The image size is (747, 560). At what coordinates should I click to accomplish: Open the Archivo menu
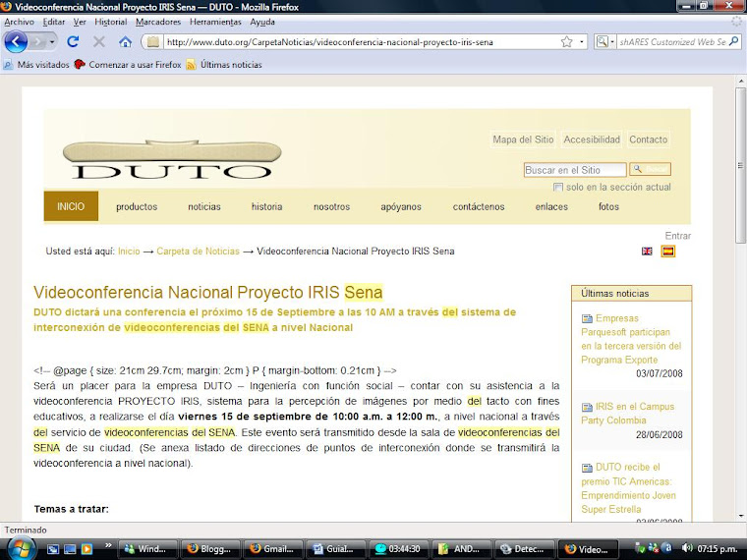(19, 22)
